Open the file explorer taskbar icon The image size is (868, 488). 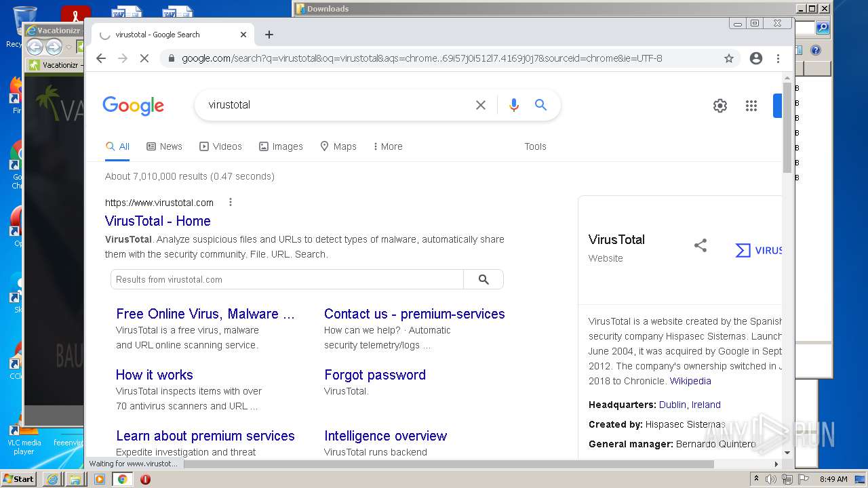75,479
